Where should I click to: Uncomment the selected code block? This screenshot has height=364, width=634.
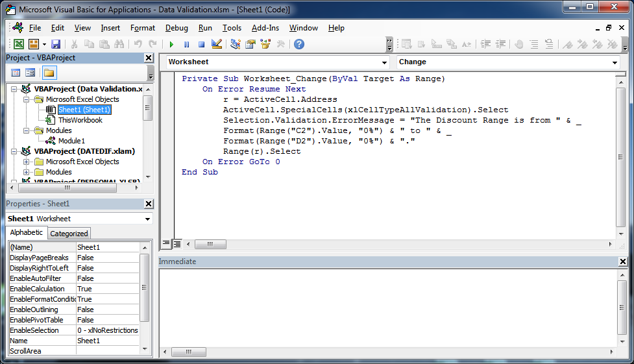coord(549,44)
